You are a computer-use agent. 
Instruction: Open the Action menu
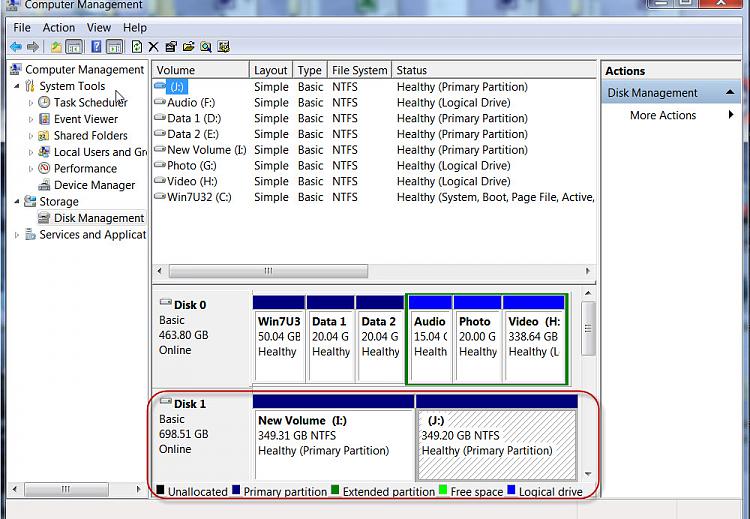(x=59, y=28)
